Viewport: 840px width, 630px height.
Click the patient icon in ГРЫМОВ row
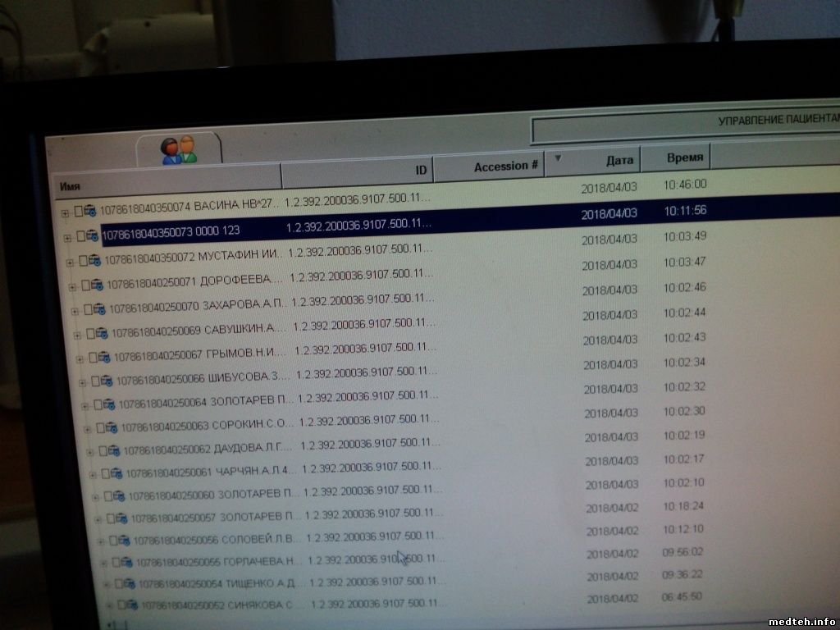[x=104, y=357]
